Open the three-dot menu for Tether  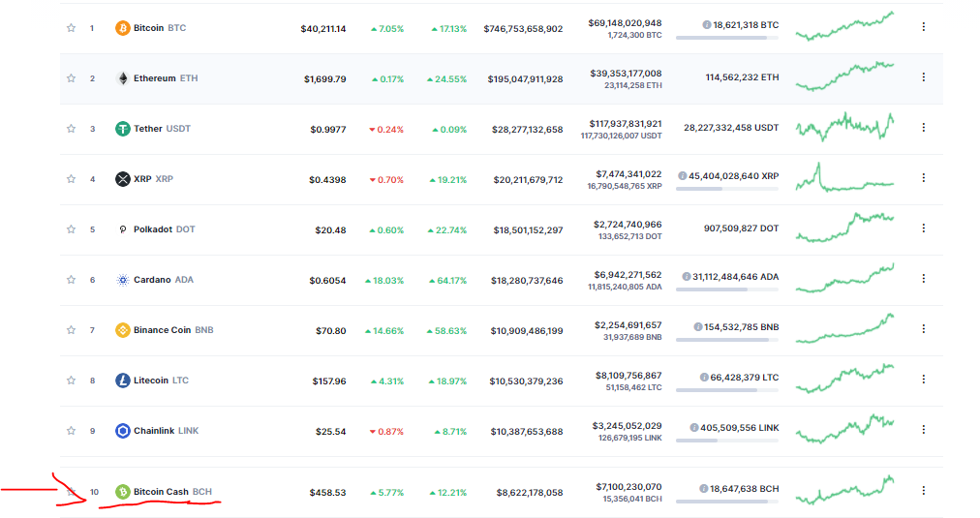923,128
